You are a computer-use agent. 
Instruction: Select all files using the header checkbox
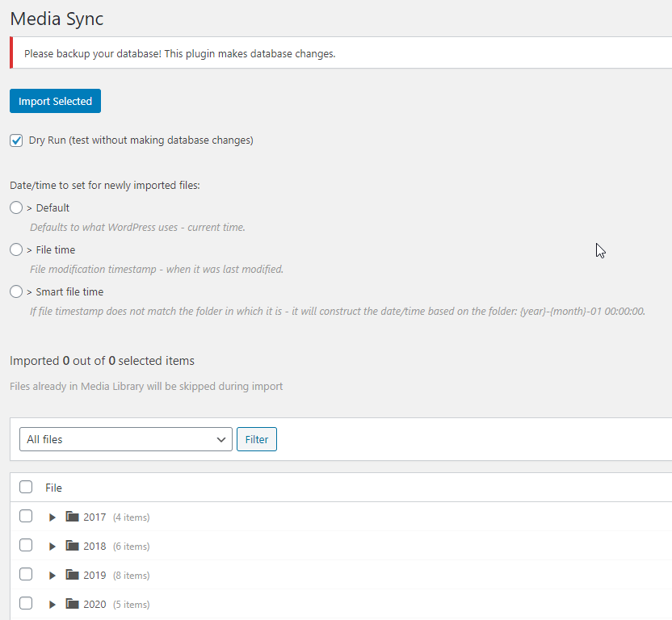[25, 487]
